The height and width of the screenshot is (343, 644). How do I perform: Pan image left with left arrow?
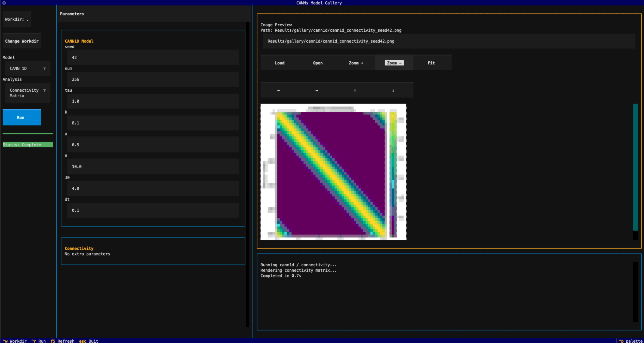[x=279, y=90]
